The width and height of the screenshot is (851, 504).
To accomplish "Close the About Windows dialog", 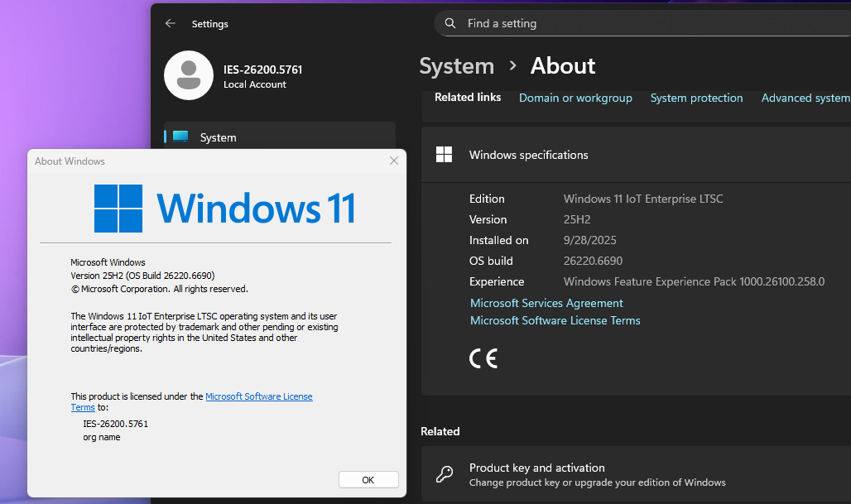I will coord(394,161).
